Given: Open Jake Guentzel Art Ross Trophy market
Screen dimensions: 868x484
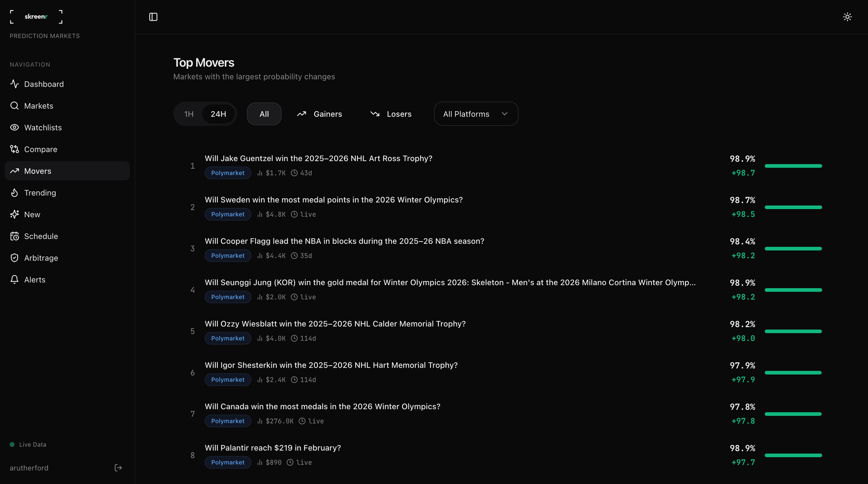Looking at the screenshot, I should pos(318,158).
